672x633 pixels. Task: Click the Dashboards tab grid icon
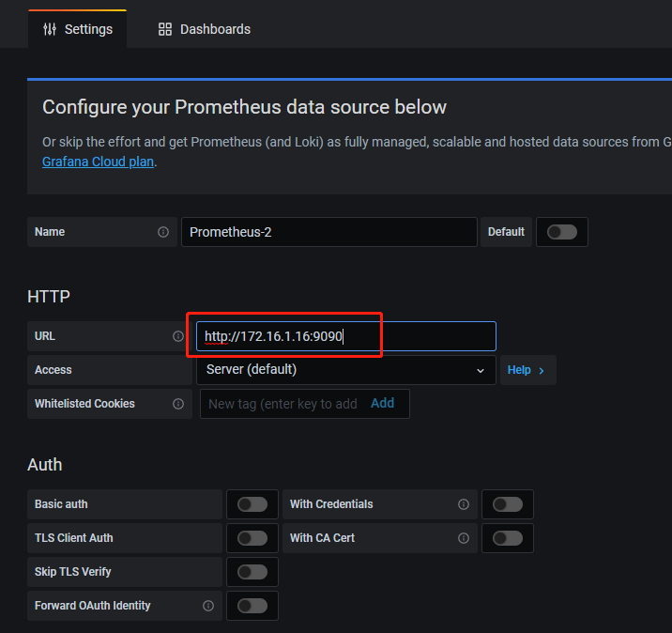tap(165, 29)
